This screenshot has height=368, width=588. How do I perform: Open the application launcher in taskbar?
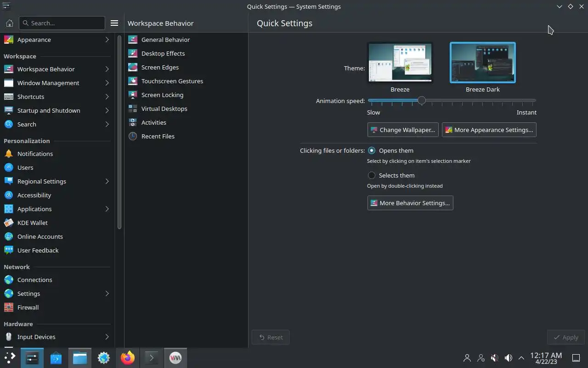pyautogui.click(x=10, y=358)
